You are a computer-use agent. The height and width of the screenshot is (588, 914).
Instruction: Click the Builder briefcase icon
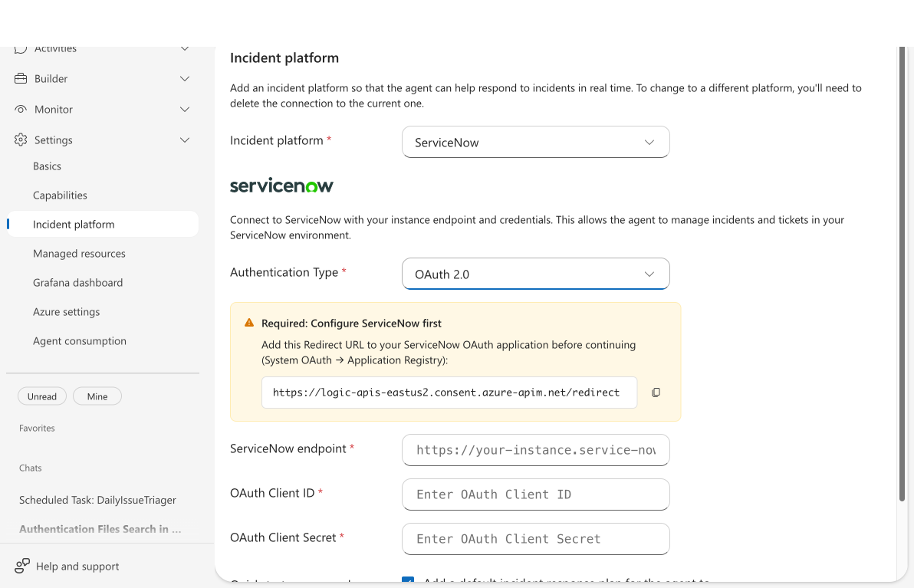click(x=21, y=79)
